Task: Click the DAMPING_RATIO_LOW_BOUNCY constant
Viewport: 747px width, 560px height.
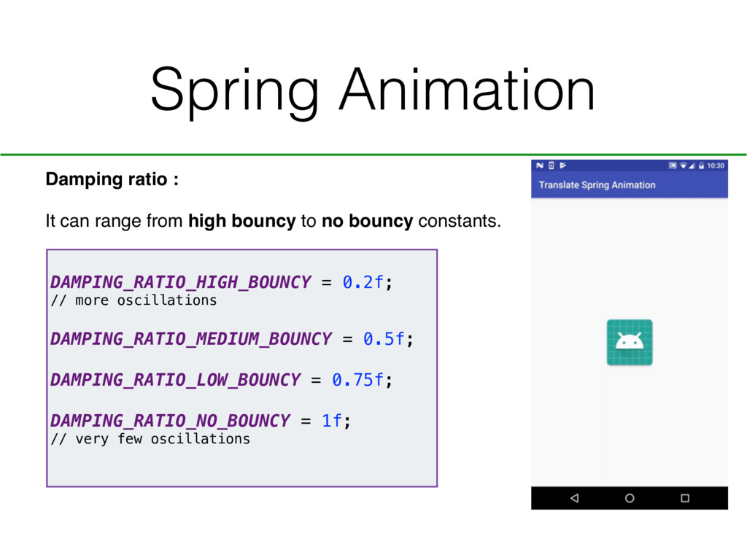Action: pos(175,379)
